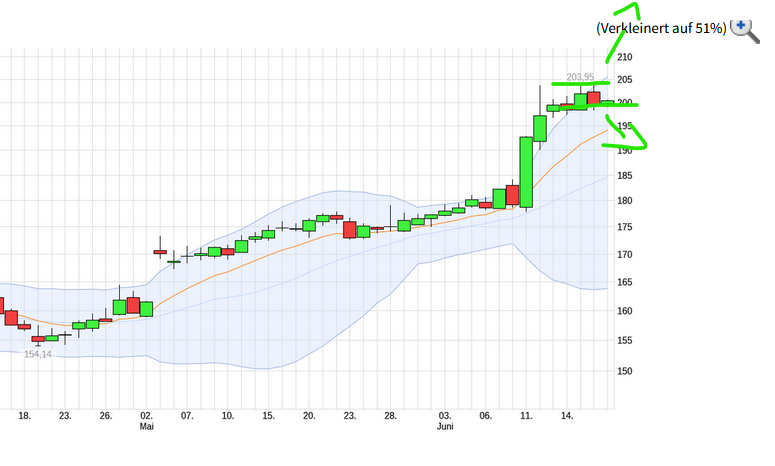Click the '18.' date axis label
Viewport: 775px width, 466px height.
(x=24, y=416)
